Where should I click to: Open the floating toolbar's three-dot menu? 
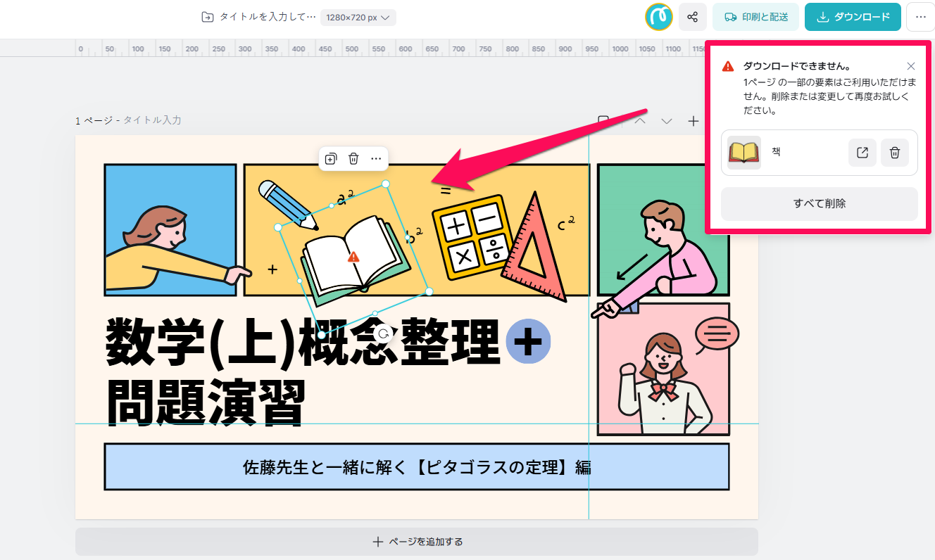pos(376,159)
